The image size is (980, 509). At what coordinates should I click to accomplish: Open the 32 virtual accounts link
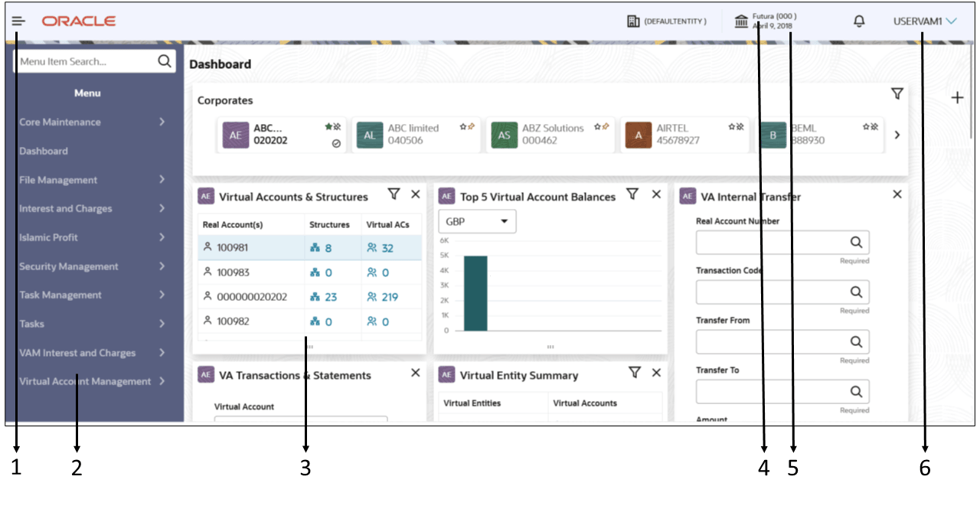pos(381,248)
